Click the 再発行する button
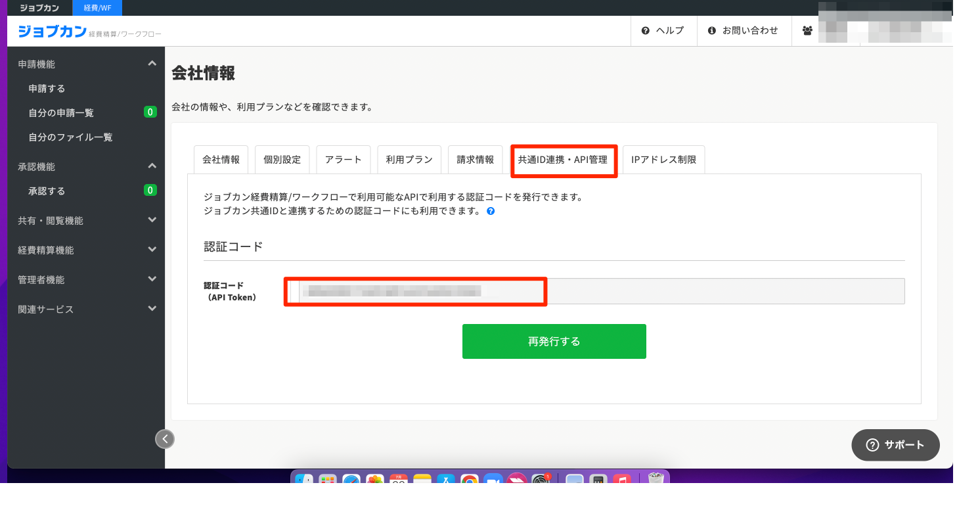The image size is (980, 510). [x=554, y=341]
